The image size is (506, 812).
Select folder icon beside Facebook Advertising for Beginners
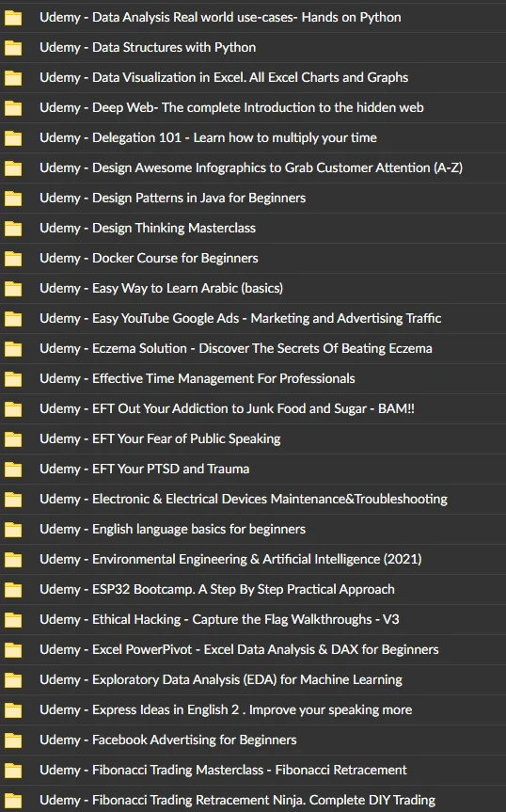point(13,740)
